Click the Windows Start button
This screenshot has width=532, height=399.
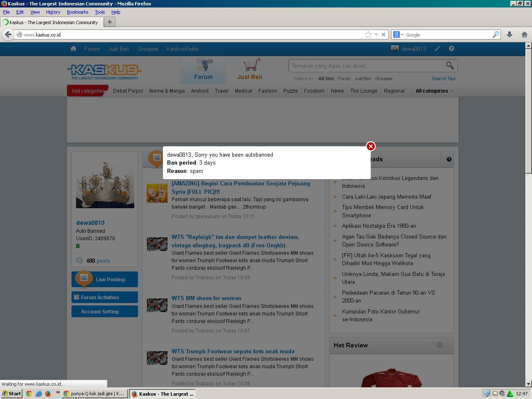(x=12, y=394)
